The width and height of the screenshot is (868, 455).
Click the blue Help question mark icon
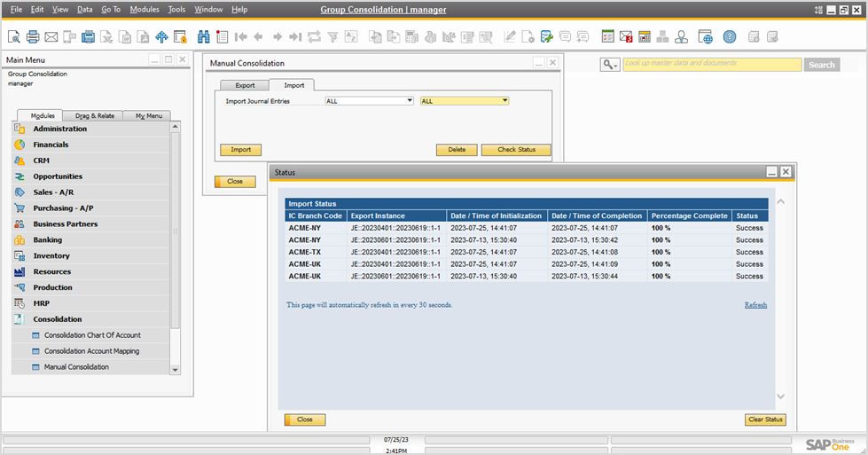pos(729,37)
